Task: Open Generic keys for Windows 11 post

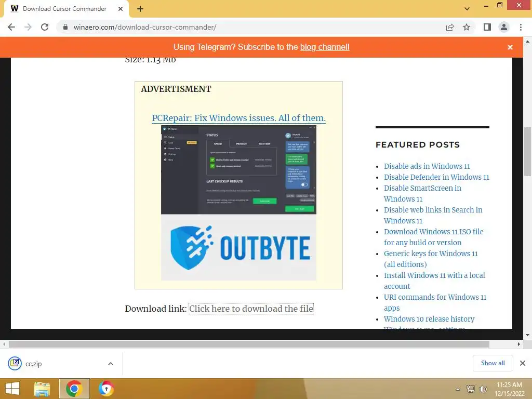Action: coord(431,259)
